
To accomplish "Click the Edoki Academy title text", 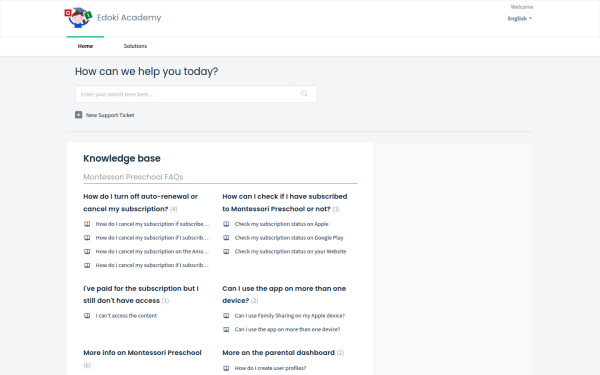I will pos(129,18).
